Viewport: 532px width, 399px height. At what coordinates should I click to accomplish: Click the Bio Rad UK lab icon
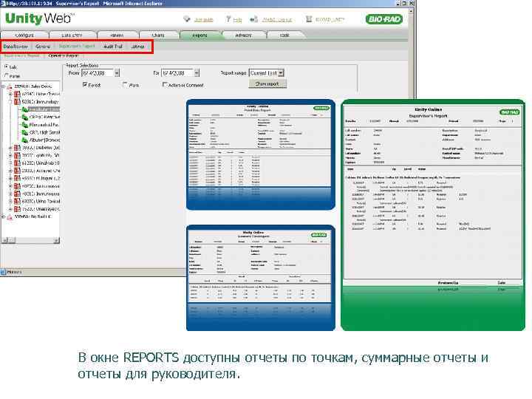pyautogui.click(x=10, y=216)
